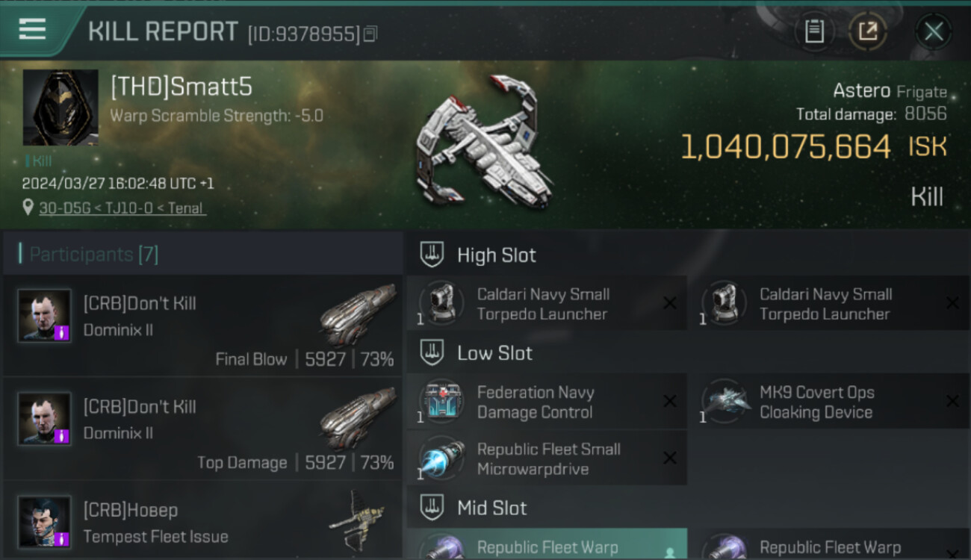Select Republic Fleet Small Microwarpdrive
The image size is (971, 560).
547,458
